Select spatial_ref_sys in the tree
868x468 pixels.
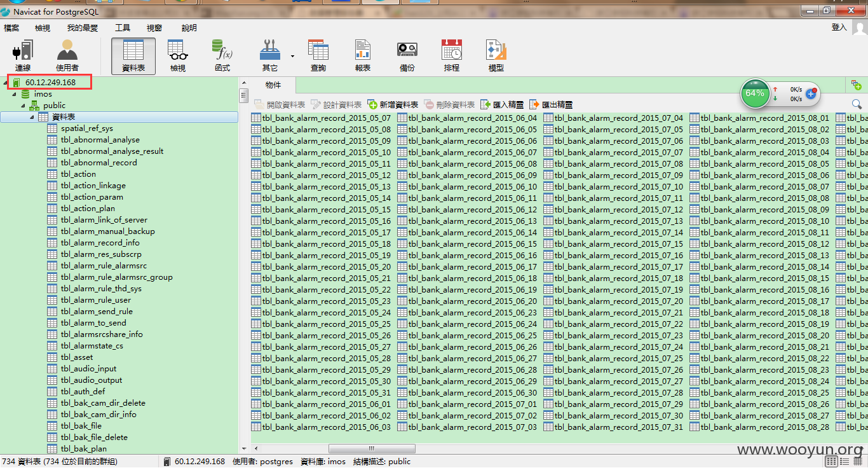click(87, 128)
